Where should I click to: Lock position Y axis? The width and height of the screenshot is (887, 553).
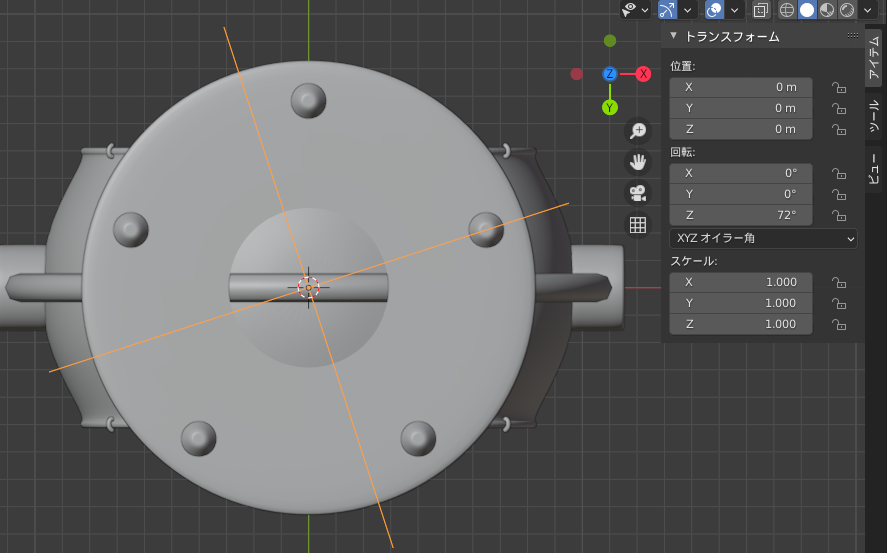[839, 108]
